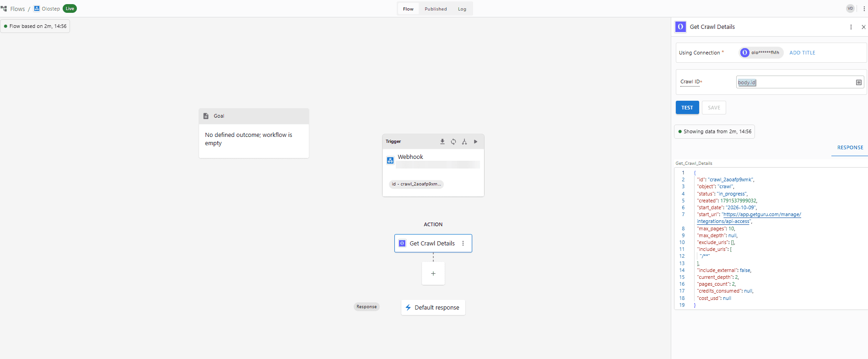Screen dimensions: 868x359
Task: Click the document icon on Goal card
Action: click(206, 116)
